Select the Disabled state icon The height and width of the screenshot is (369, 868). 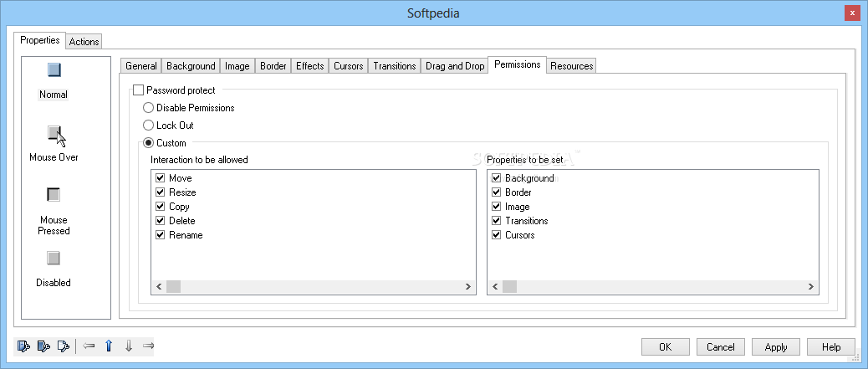(x=54, y=259)
